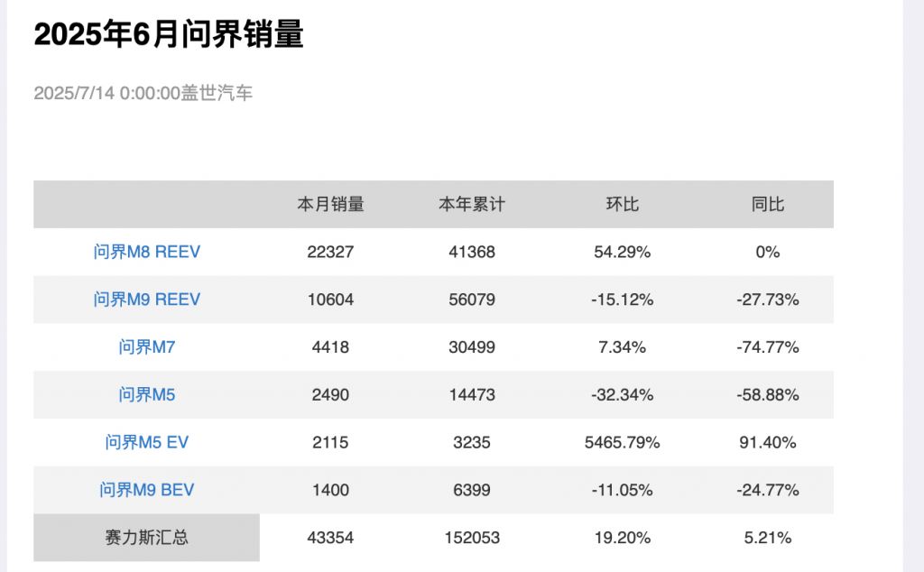Open the 问界M9 REEV link
This screenshot has height=572, width=924.
click(146, 300)
